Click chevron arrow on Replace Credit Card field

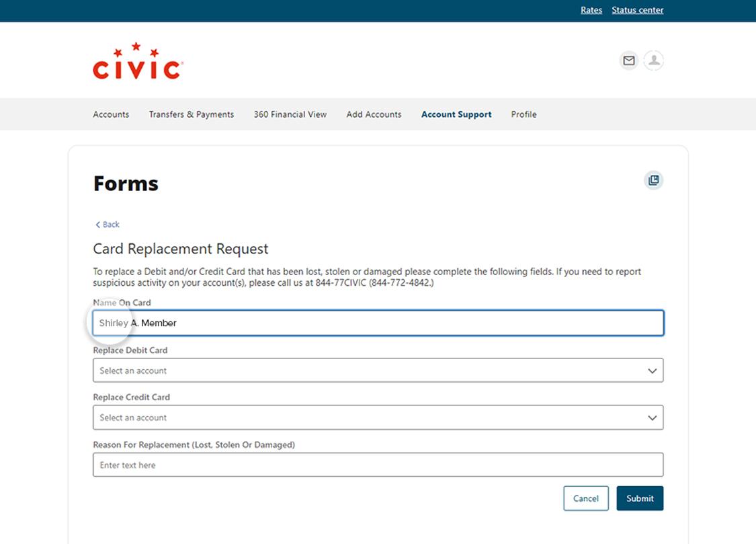pos(651,418)
